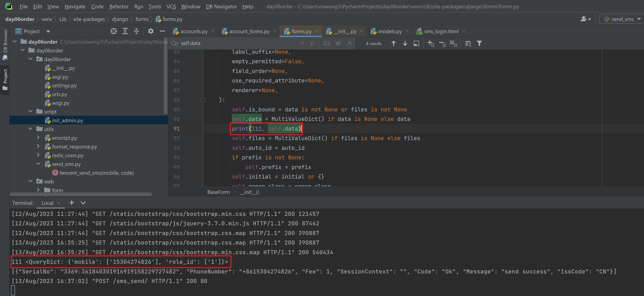The height and width of the screenshot is (296, 644).
Task: Toggle Words (W) search option
Action: point(338,43)
